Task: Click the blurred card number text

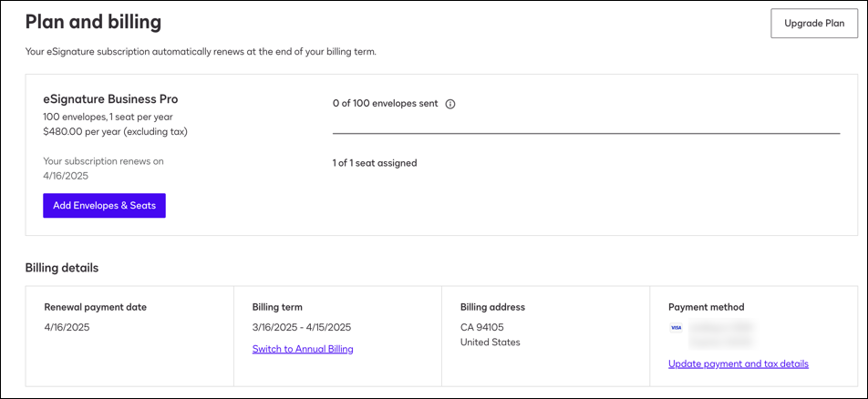Action: coord(722,326)
